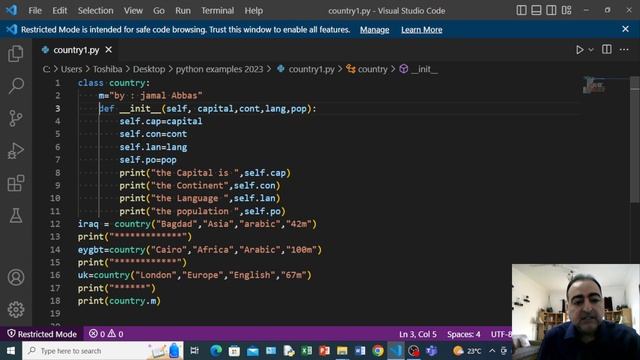Click the Learn More link in banner
640x360 pixels.
[x=422, y=30]
